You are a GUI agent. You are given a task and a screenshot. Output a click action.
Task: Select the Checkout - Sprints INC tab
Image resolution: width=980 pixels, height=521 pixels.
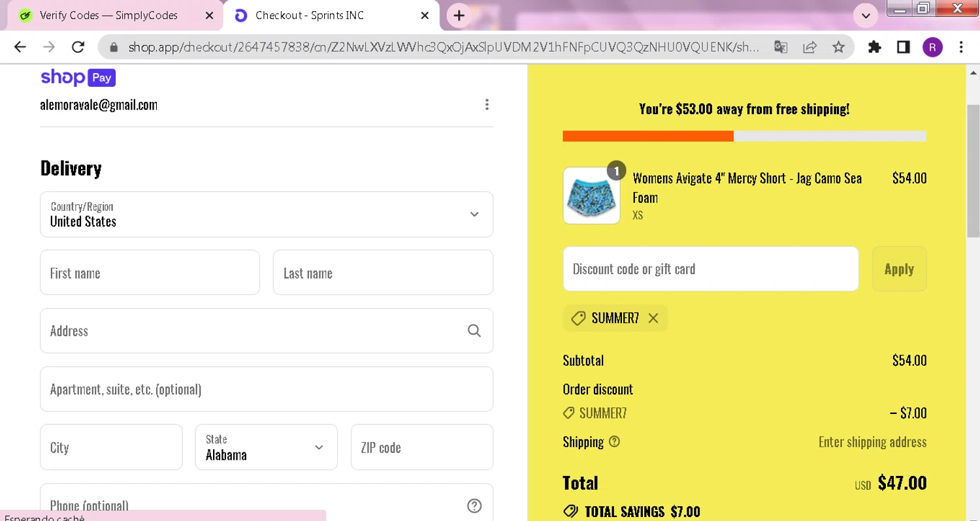pyautogui.click(x=330, y=16)
